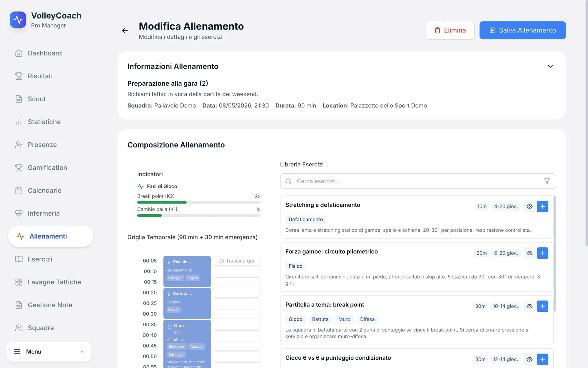Screen dimensions: 588x368
Task: Open Gestione Note
Action: [x=51, y=305]
